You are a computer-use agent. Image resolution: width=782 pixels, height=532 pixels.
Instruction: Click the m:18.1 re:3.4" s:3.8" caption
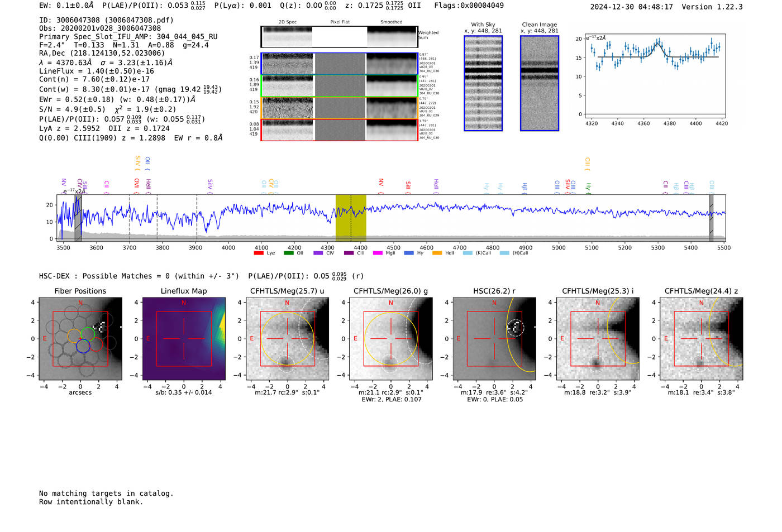coord(702,392)
